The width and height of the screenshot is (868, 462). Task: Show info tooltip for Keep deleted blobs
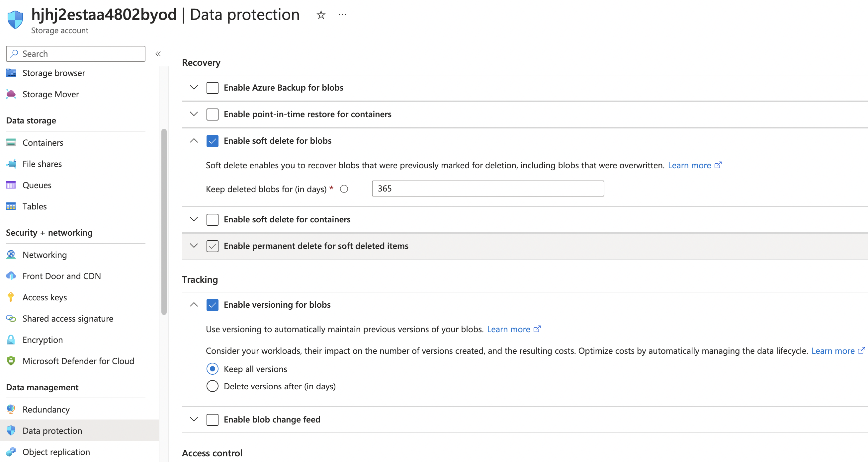[344, 189]
